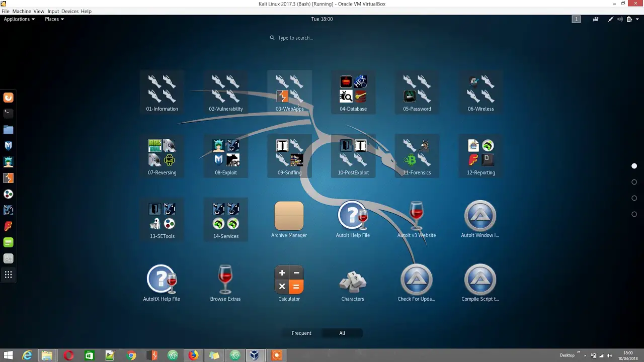Open Files manager from the dock
This screenshot has height=362, width=644.
pyautogui.click(x=8, y=130)
